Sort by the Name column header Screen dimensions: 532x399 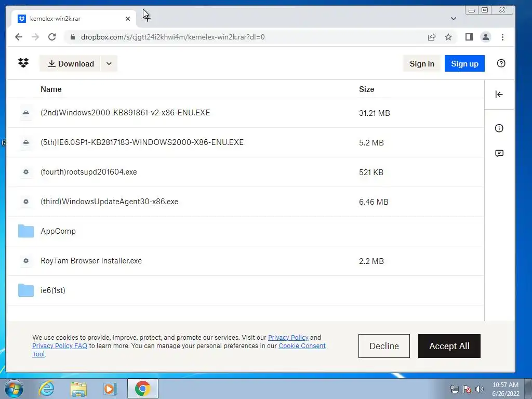click(51, 89)
